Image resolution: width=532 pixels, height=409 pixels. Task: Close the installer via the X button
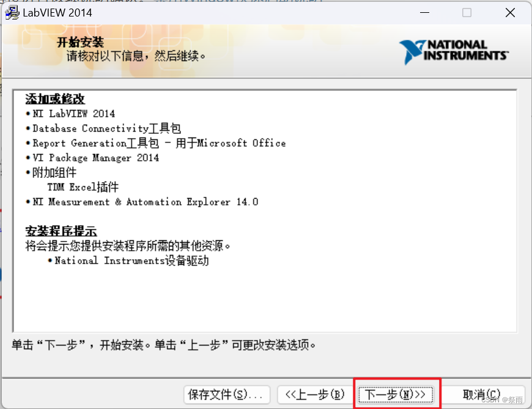(510, 12)
